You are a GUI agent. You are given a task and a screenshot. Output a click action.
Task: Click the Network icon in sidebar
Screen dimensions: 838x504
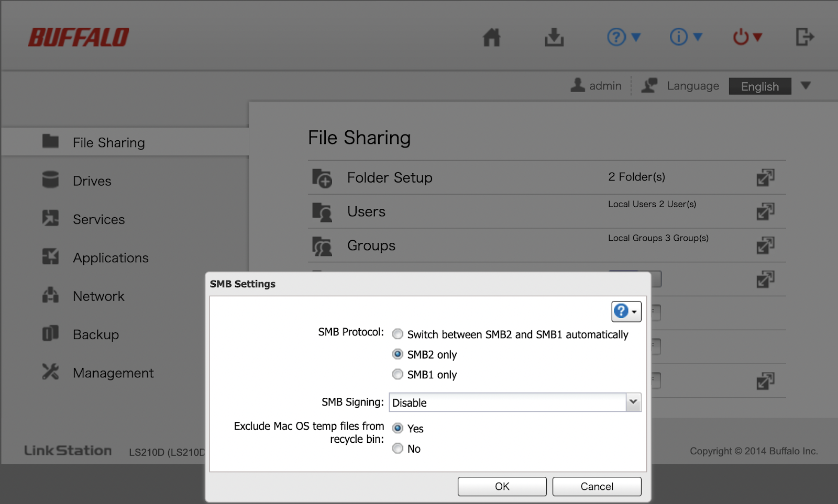(50, 295)
